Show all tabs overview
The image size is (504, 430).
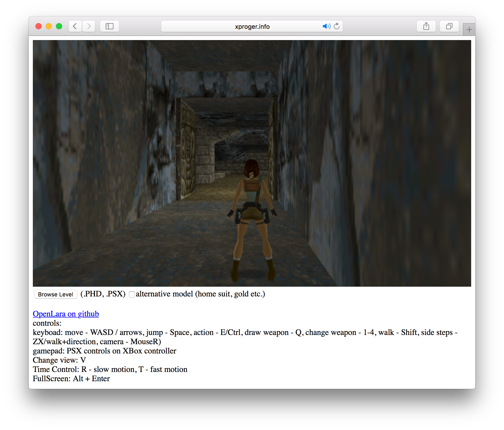[449, 26]
